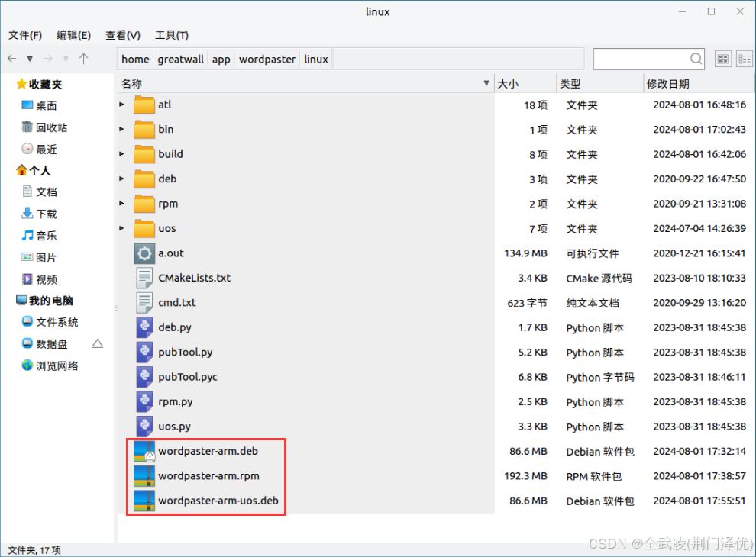
Task: Go back with the left arrow button
Action: pos(12,59)
